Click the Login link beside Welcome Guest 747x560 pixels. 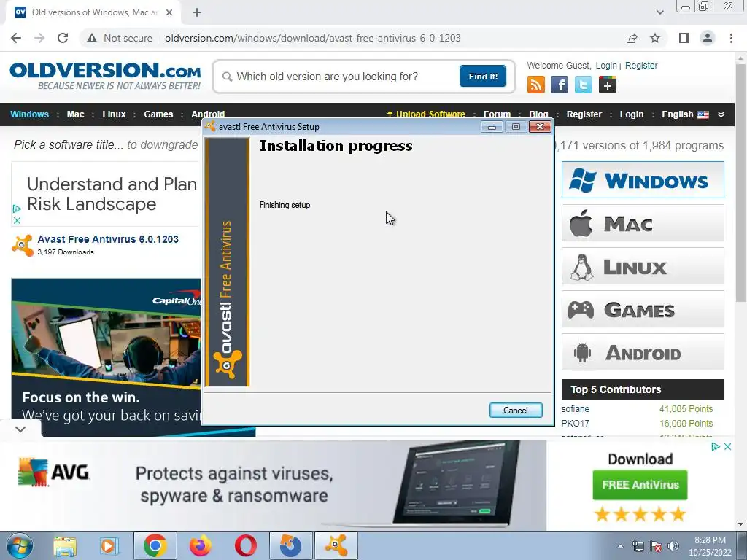click(x=606, y=65)
